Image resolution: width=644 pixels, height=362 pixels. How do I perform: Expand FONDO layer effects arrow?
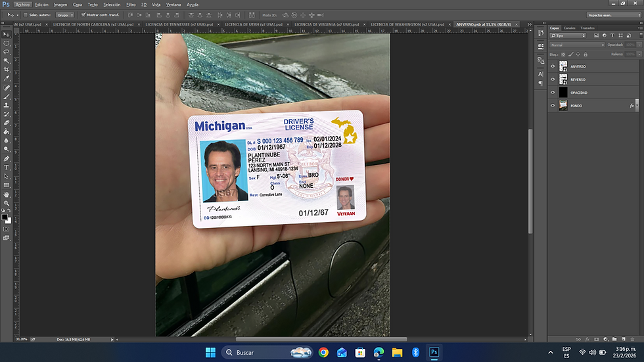click(637, 106)
